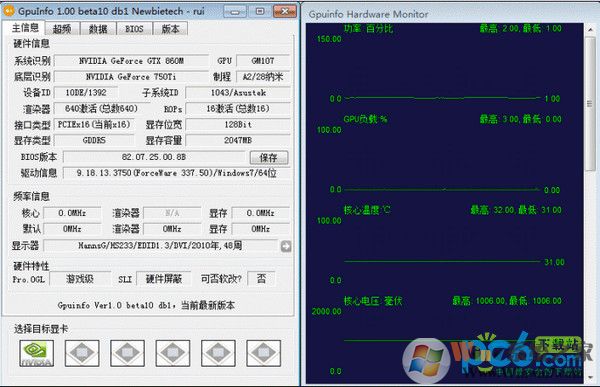Viewport: 600px width, 387px height.
Task: Click the N/A shader clock field
Action: coord(172,213)
